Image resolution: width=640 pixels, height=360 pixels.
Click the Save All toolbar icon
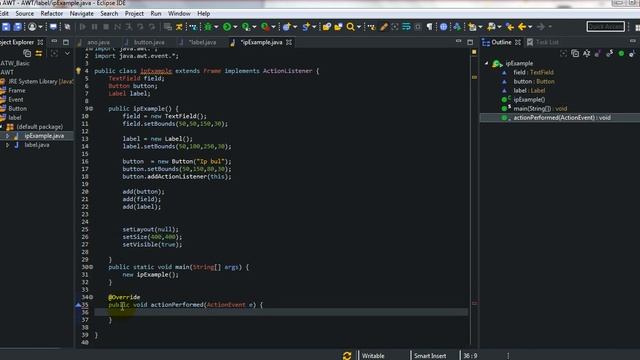[x=17, y=27]
